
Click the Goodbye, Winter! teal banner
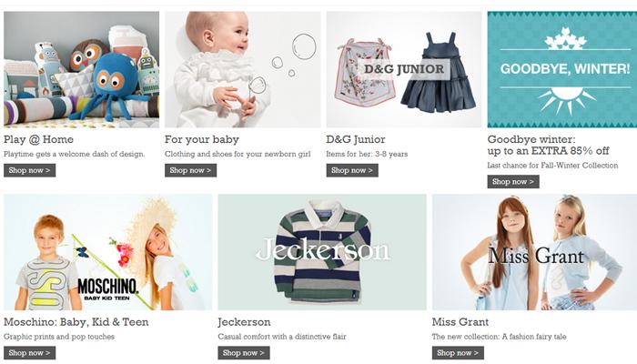pos(562,69)
